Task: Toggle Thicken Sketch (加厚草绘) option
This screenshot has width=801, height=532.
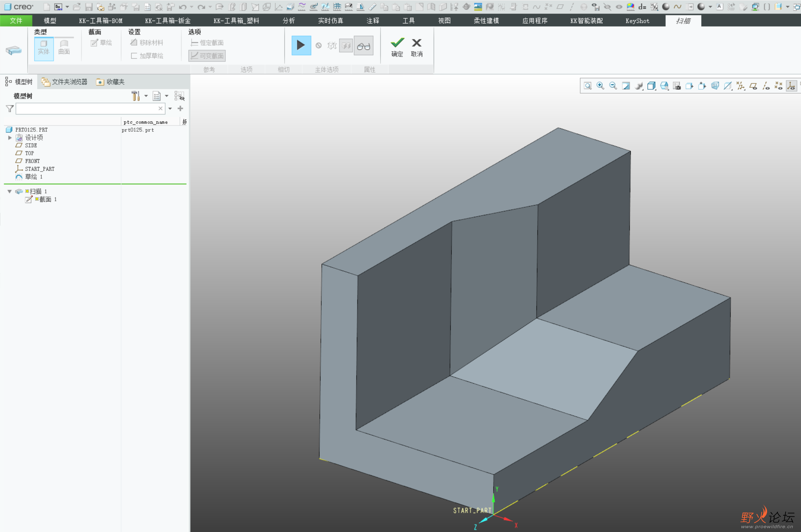Action: click(147, 56)
